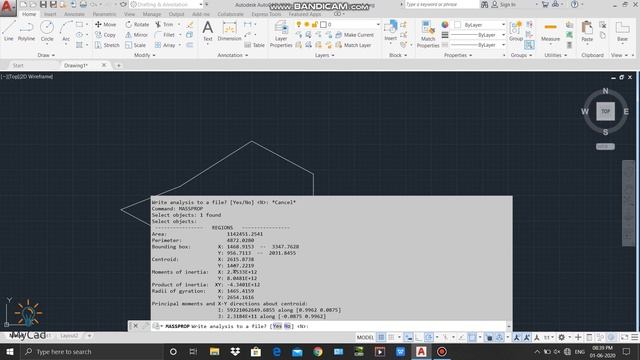Toggle Snap mode in status bar
640x360 pixels.
click(391, 337)
